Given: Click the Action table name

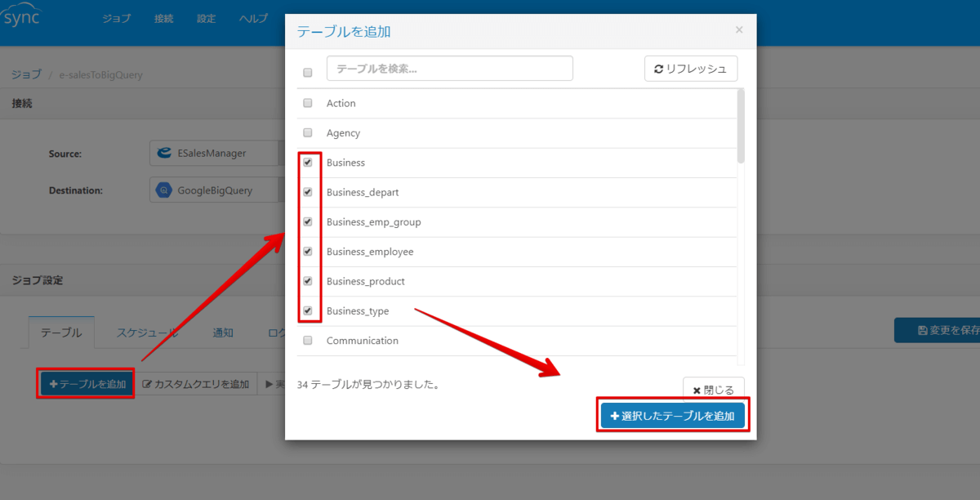Looking at the screenshot, I should [341, 103].
